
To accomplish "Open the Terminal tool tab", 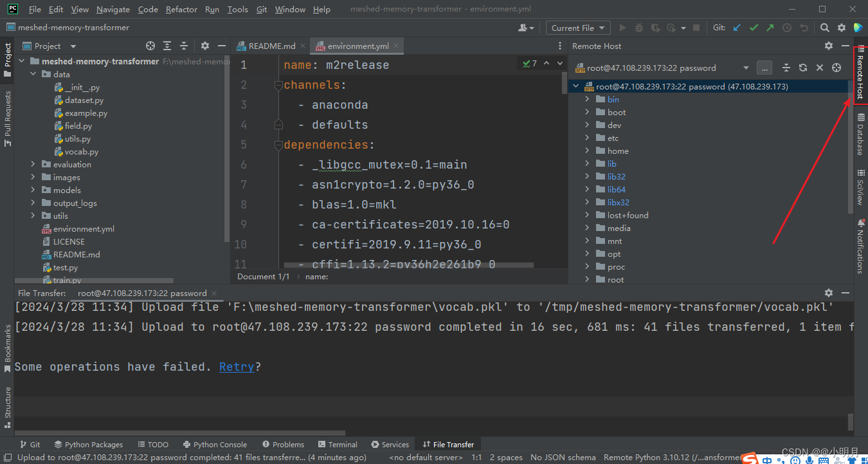I will click(x=338, y=444).
